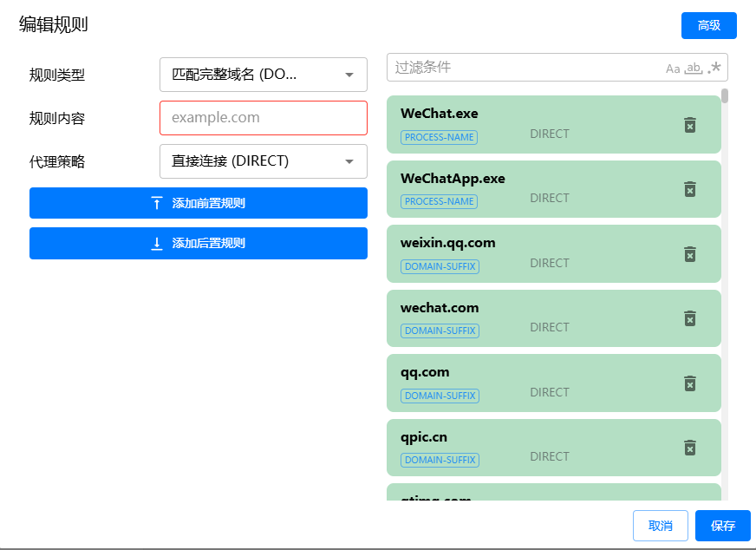Screen dimensions: 756x550
Task: Click the 高级 button
Action: point(708,26)
